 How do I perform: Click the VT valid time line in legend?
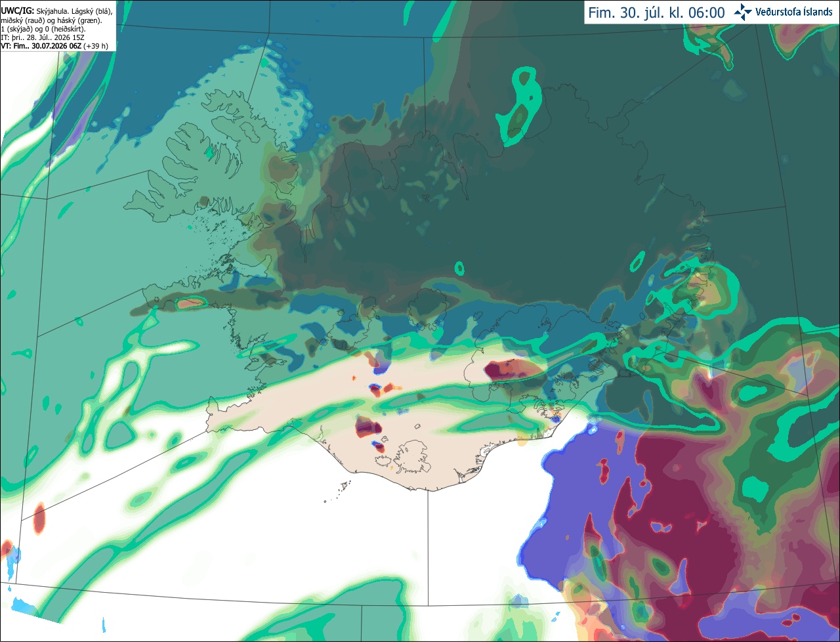click(54, 46)
